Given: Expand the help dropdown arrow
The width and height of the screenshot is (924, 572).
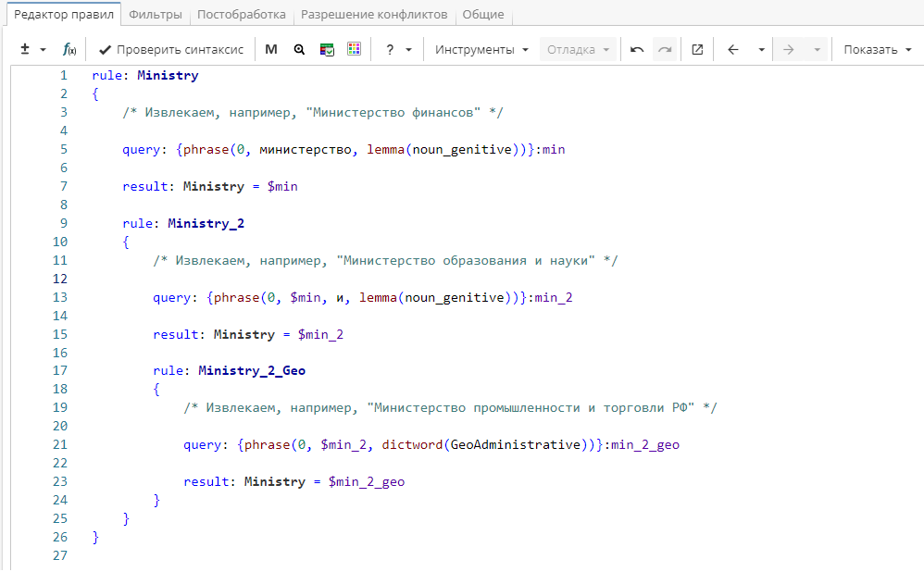Looking at the screenshot, I should pyautogui.click(x=408, y=50).
